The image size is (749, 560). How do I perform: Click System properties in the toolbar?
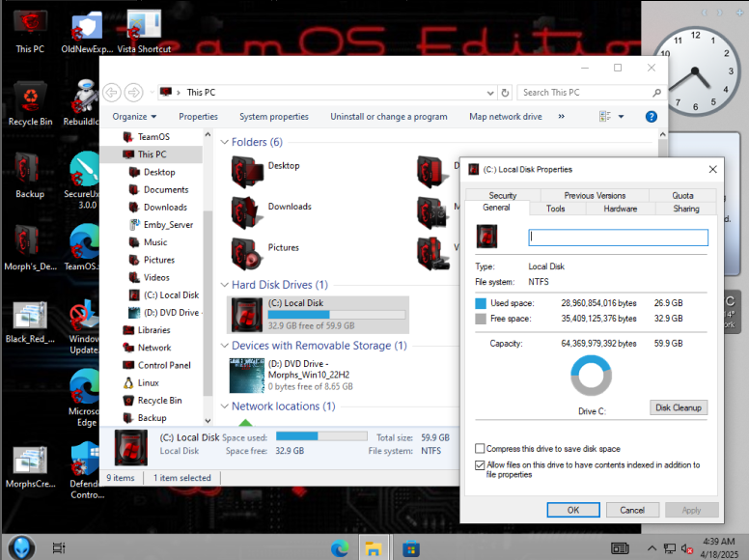(274, 117)
